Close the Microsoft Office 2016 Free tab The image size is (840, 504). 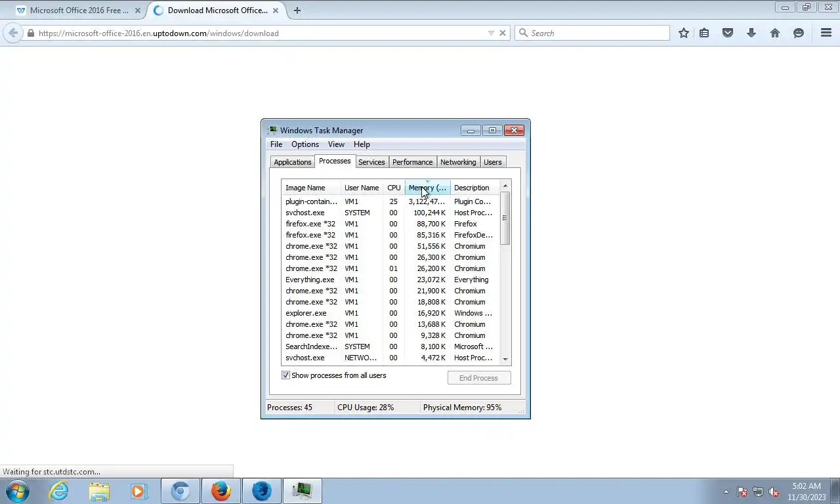(138, 10)
